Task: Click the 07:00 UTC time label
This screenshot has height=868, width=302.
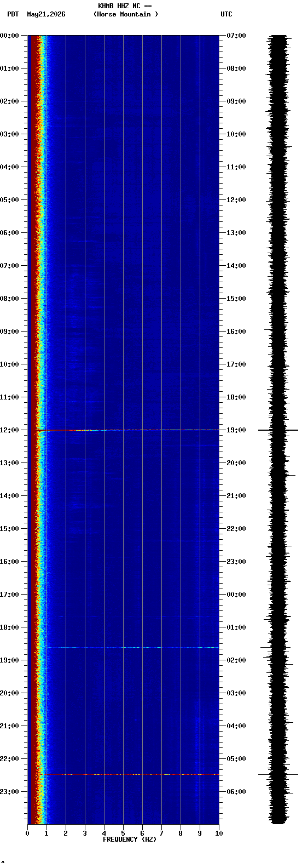Action: (x=236, y=36)
